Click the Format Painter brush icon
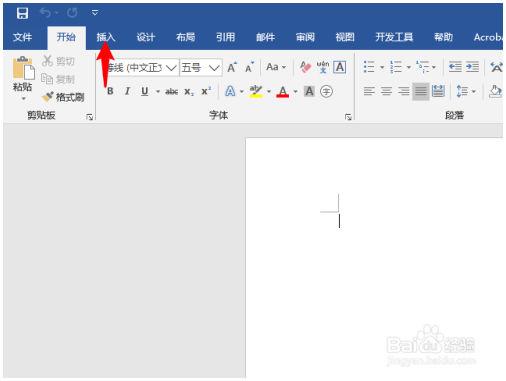This screenshot has height=381, width=506. pos(47,97)
